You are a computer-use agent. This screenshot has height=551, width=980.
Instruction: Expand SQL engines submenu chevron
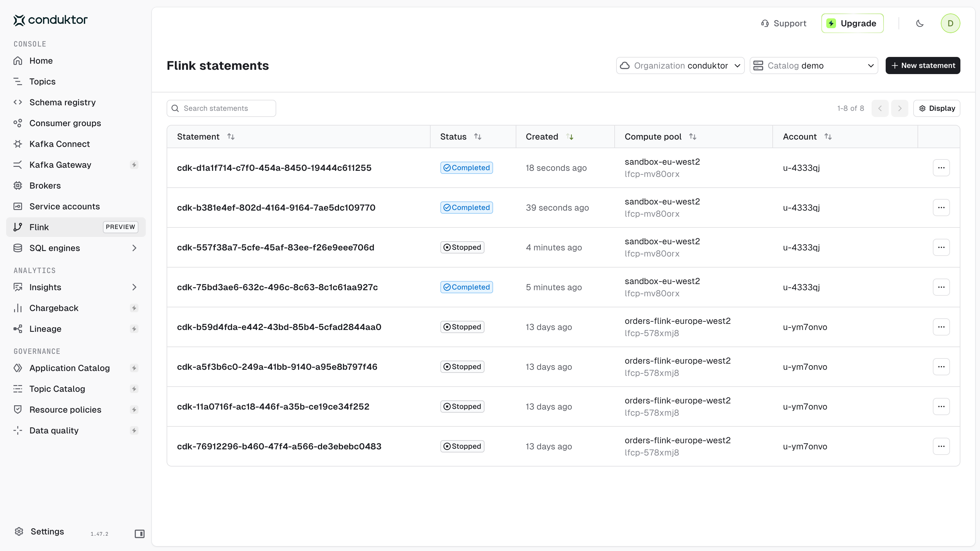pyautogui.click(x=134, y=248)
